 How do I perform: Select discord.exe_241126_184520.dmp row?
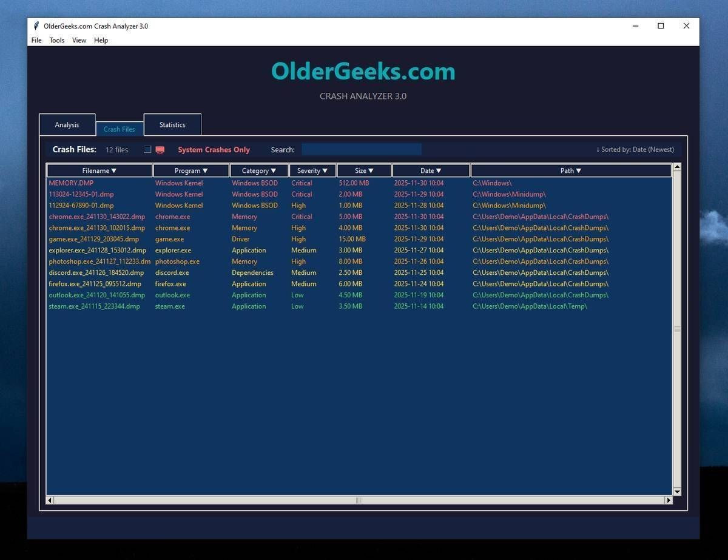click(359, 272)
